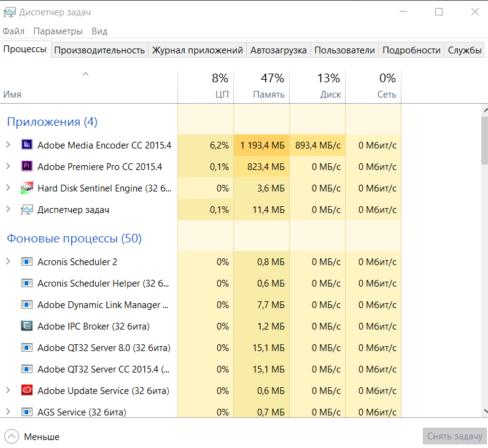
Task: Expand the Adobe Update Service row
Action: (x=9, y=390)
